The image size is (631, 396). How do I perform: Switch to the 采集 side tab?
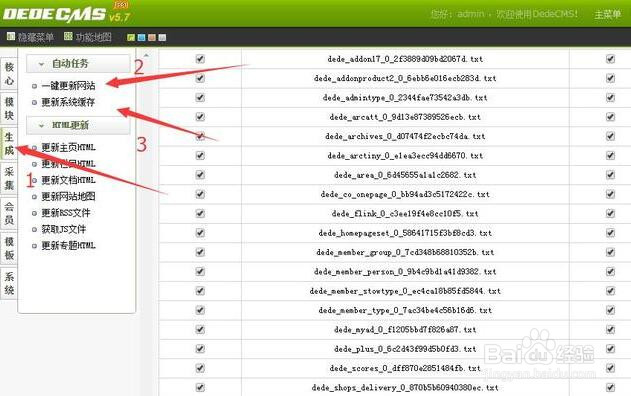point(9,179)
